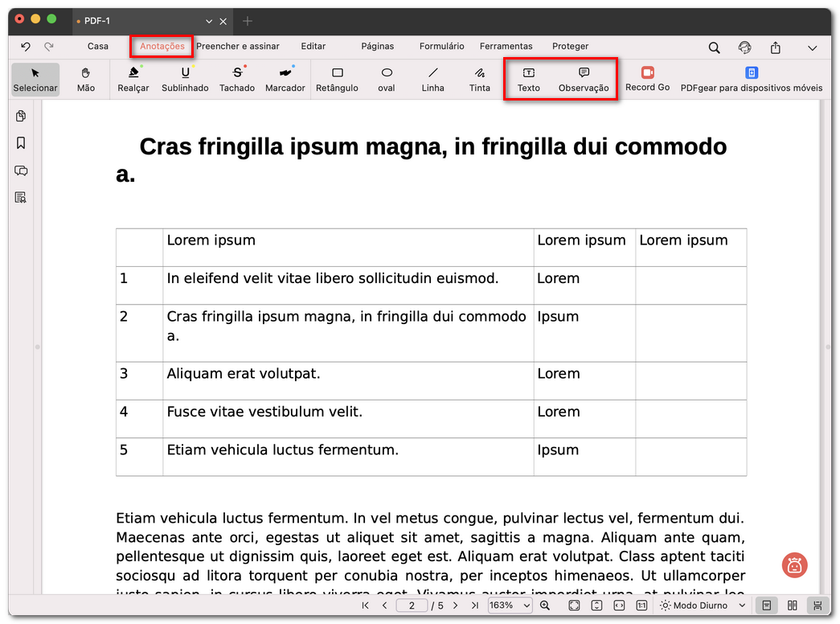Launch Record Go screen recorder
The height and width of the screenshot is (624, 840).
pos(647,79)
